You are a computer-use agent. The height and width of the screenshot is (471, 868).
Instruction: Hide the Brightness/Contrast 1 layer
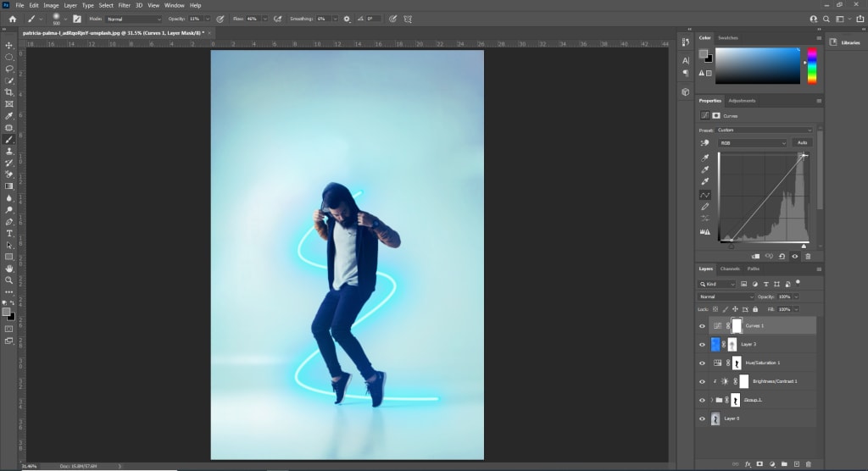pos(702,381)
